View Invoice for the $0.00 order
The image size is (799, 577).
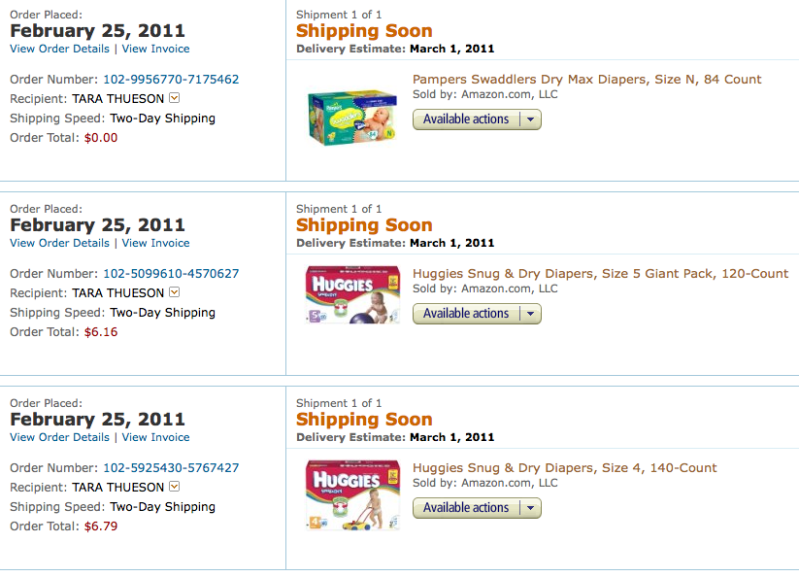pyautogui.click(x=155, y=49)
